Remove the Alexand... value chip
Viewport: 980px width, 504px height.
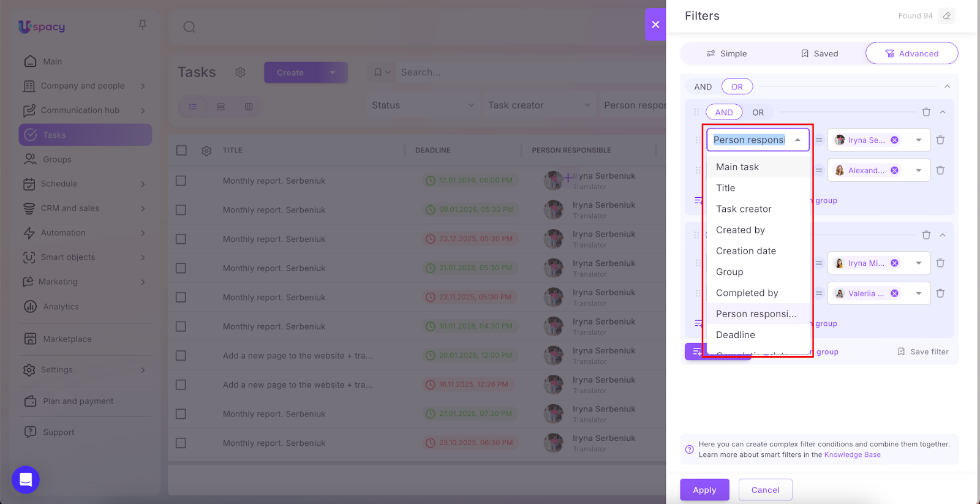pos(895,170)
